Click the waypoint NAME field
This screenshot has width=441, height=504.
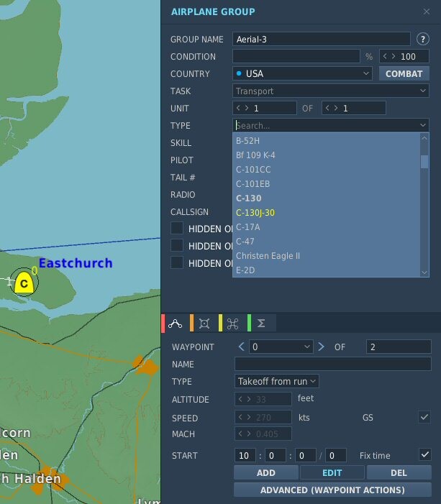333,365
